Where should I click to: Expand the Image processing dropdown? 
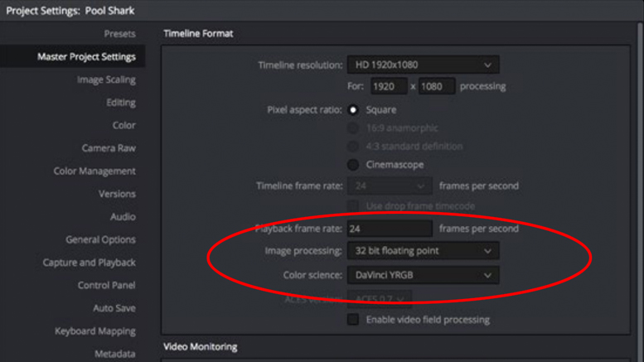click(x=423, y=251)
